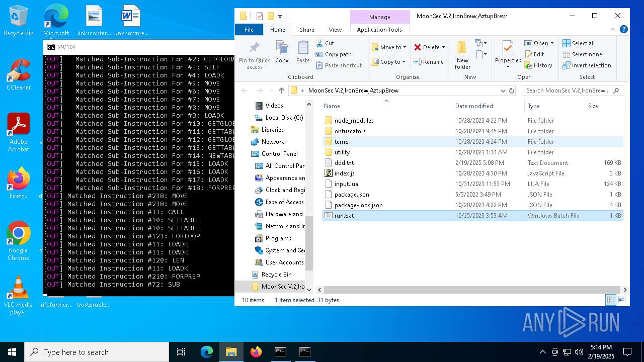The height and width of the screenshot is (362, 644).
Task: Refresh the current folder view
Action: pyautogui.click(x=512, y=90)
